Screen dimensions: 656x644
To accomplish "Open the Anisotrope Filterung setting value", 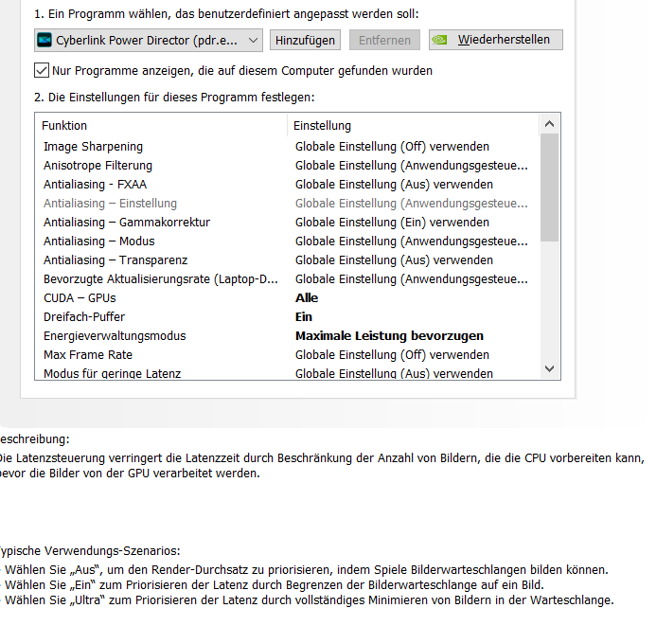I will [x=412, y=166].
